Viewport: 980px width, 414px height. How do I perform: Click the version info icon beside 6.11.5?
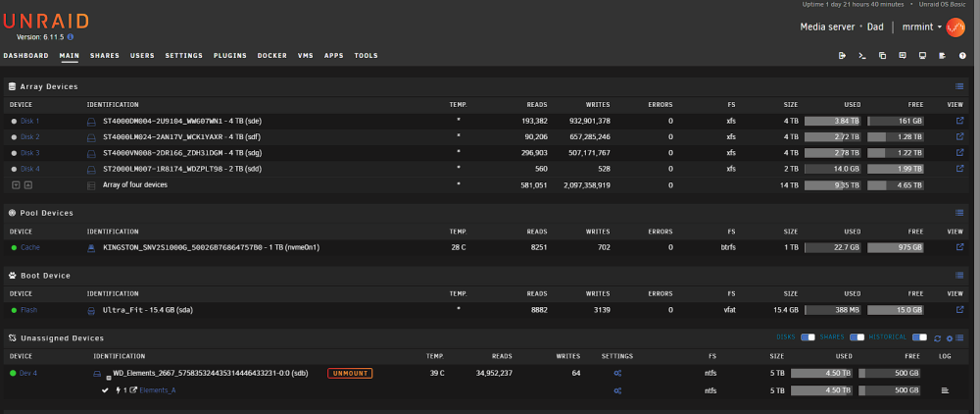(x=70, y=37)
